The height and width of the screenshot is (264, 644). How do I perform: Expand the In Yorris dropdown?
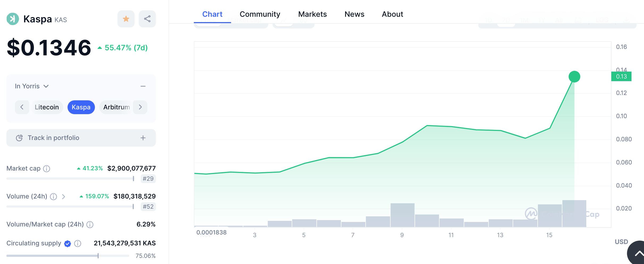pyautogui.click(x=32, y=86)
